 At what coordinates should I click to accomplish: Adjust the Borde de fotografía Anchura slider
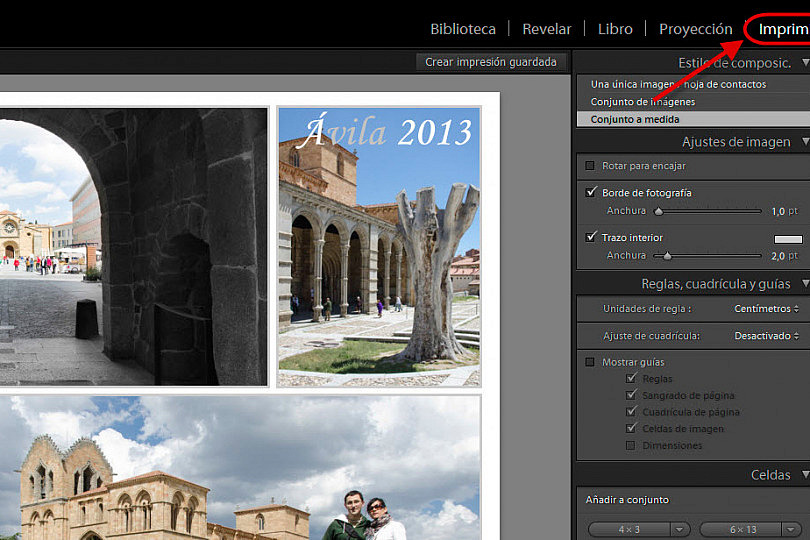pyautogui.click(x=658, y=211)
